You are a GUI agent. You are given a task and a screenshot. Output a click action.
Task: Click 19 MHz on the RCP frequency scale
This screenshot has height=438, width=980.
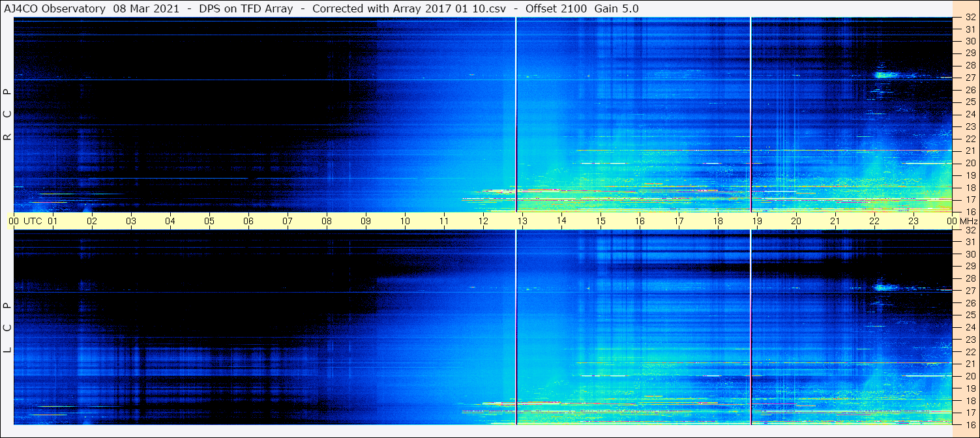(x=970, y=175)
